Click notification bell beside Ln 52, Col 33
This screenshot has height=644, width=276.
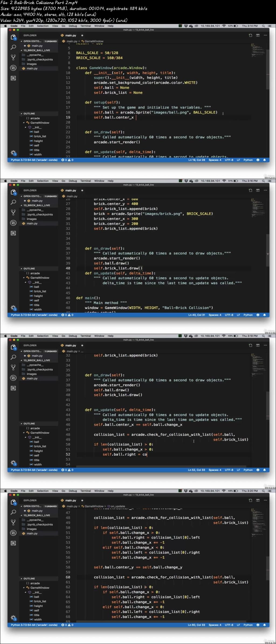coord(264,470)
